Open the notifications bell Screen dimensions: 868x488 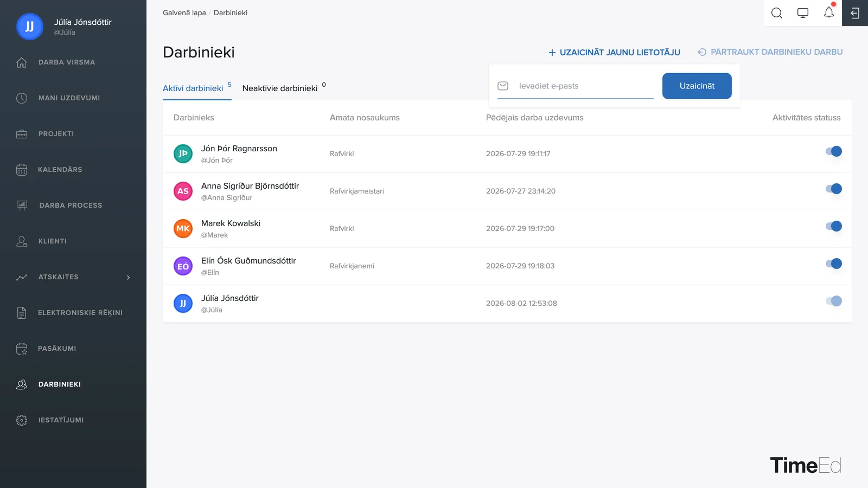(x=829, y=12)
